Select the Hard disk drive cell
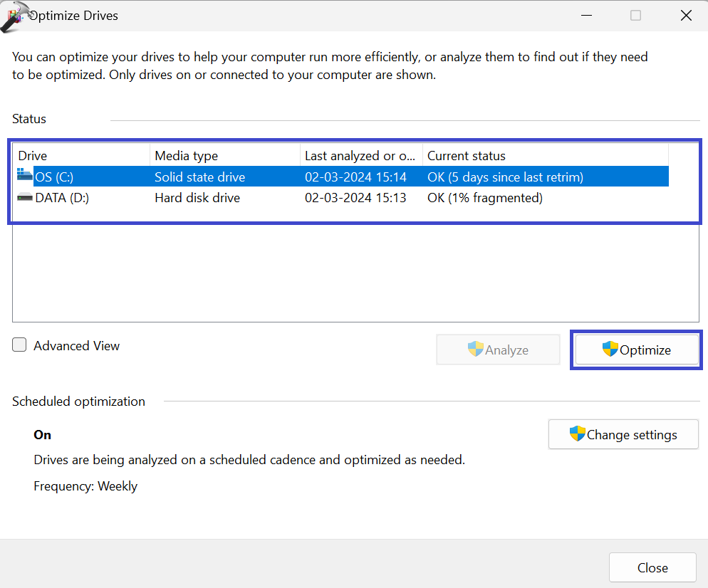 (197, 198)
